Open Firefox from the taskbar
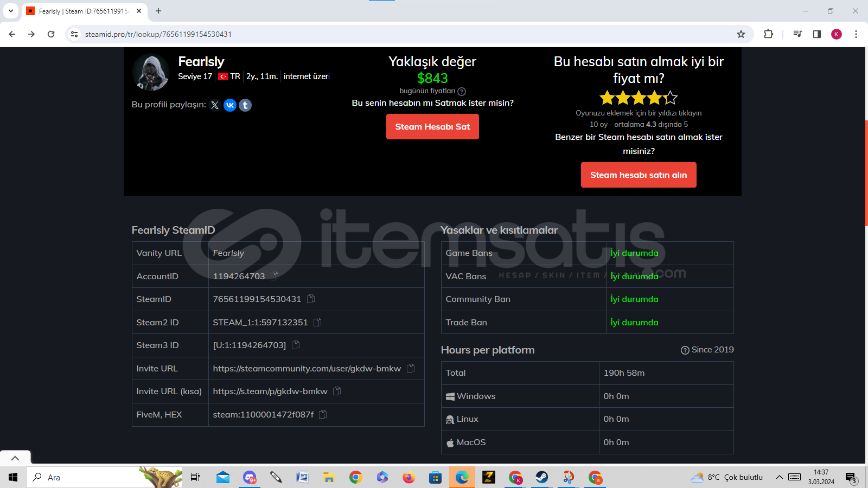868x488 pixels. [409, 477]
